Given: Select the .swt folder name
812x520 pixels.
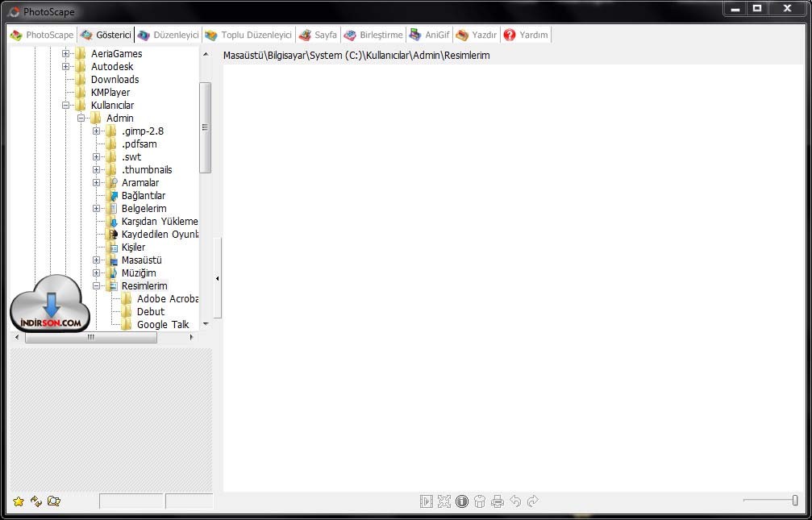Looking at the screenshot, I should (x=131, y=157).
